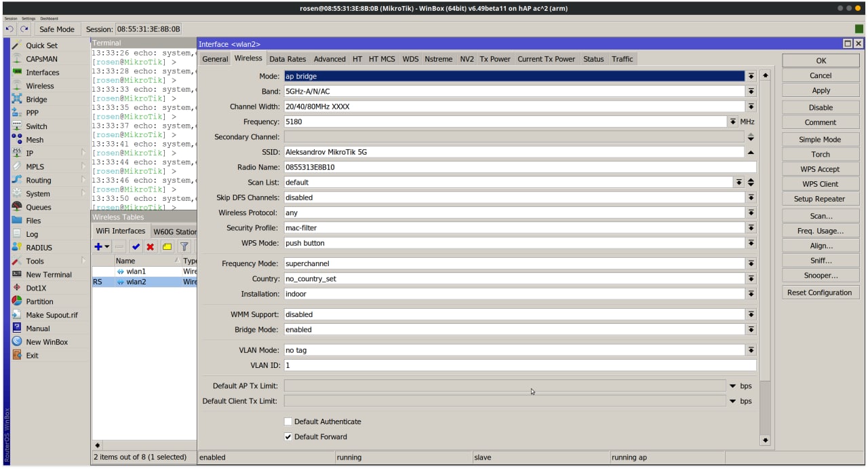
Task: Open a New Terminal from sidebar
Action: [48, 275]
